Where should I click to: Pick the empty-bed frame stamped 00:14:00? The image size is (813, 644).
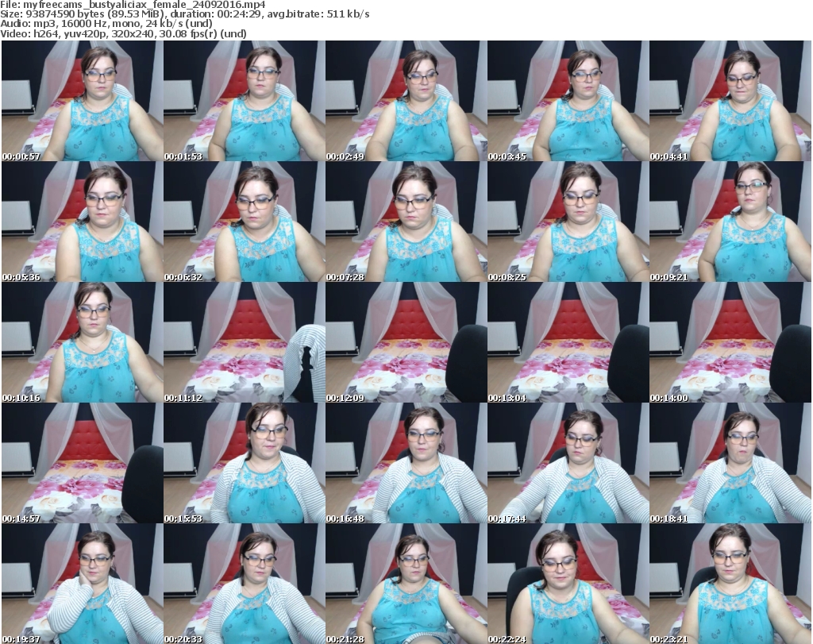click(x=730, y=343)
